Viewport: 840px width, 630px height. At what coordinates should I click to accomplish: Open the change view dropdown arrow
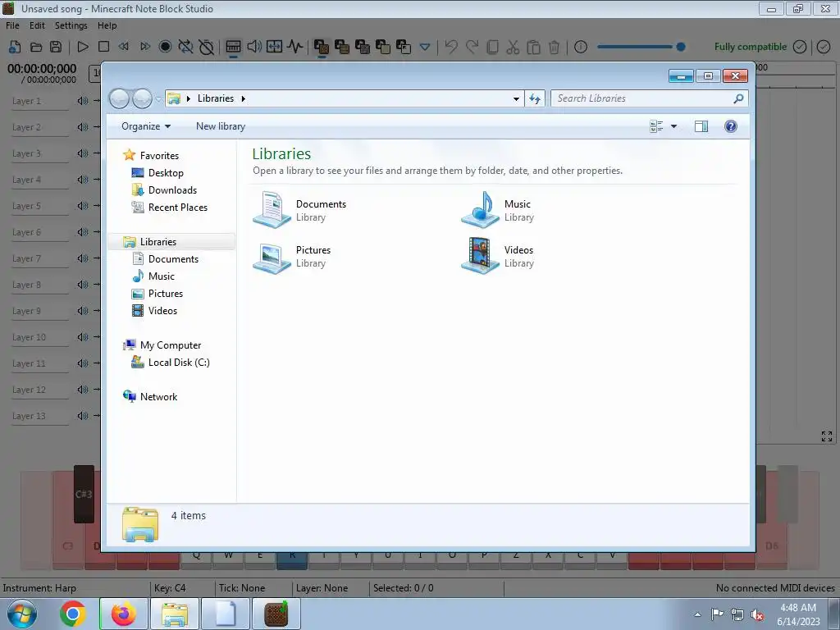click(x=674, y=126)
